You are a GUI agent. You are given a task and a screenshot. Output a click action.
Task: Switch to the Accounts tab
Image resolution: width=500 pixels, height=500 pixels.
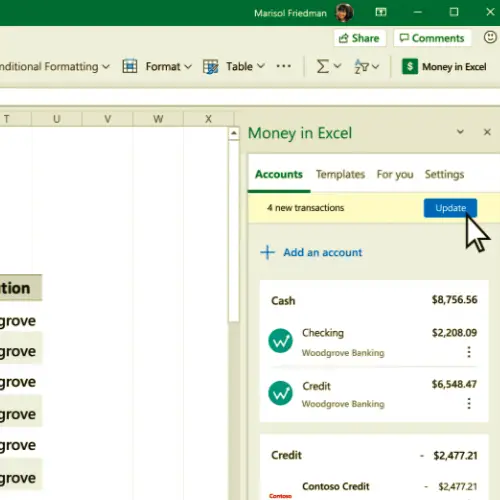279,174
